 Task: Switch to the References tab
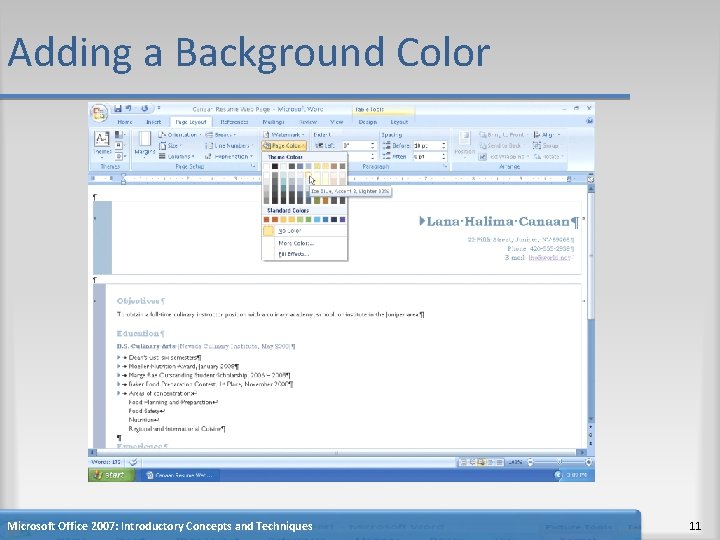(234, 122)
